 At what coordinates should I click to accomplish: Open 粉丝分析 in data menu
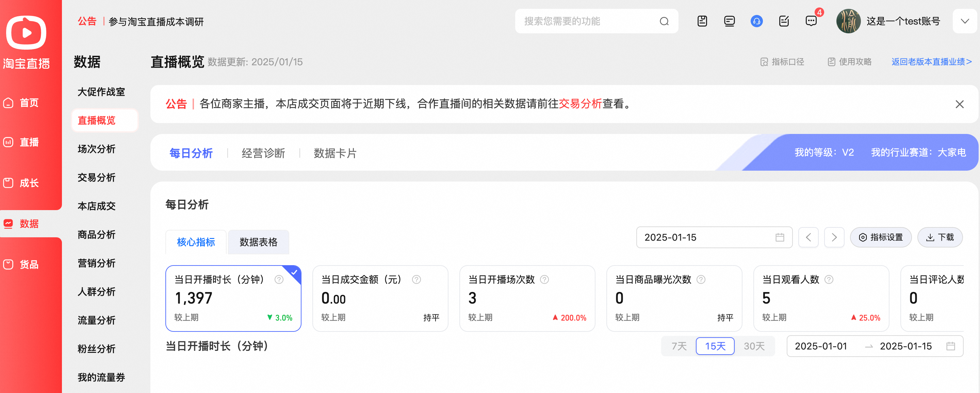[x=96, y=348]
